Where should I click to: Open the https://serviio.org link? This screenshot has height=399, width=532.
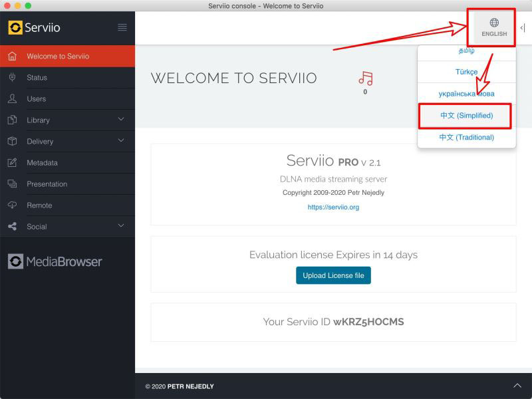click(x=333, y=207)
